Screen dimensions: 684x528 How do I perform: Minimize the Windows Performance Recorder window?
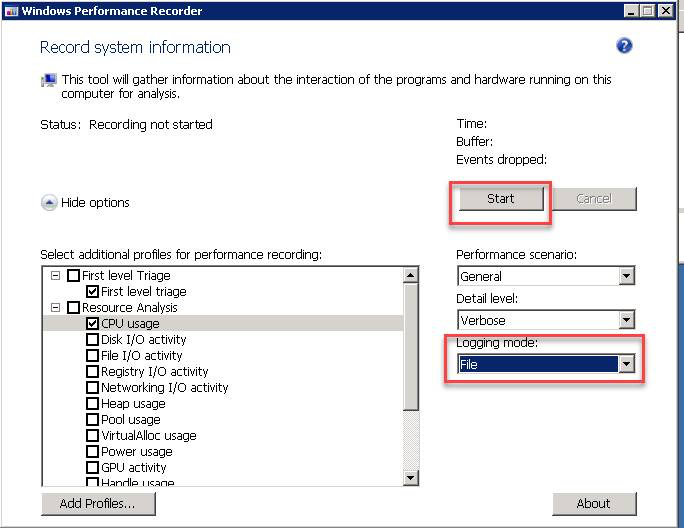631,11
